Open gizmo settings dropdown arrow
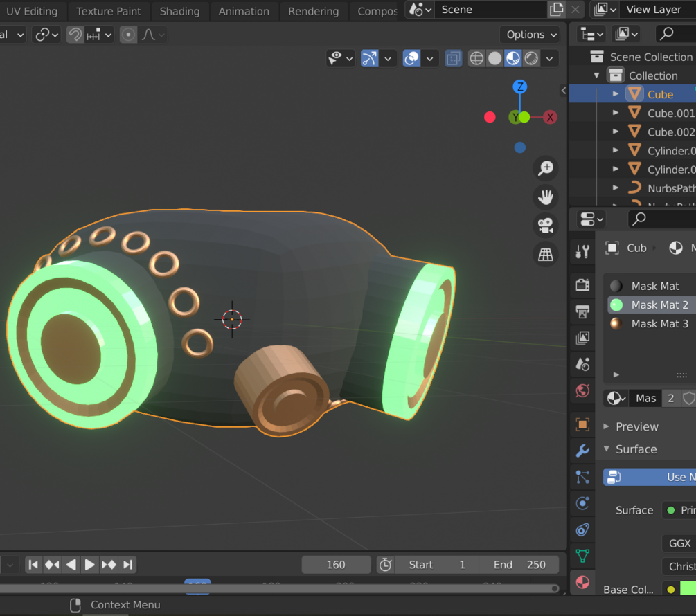Viewport: 696px width, 616px height. 388,59
